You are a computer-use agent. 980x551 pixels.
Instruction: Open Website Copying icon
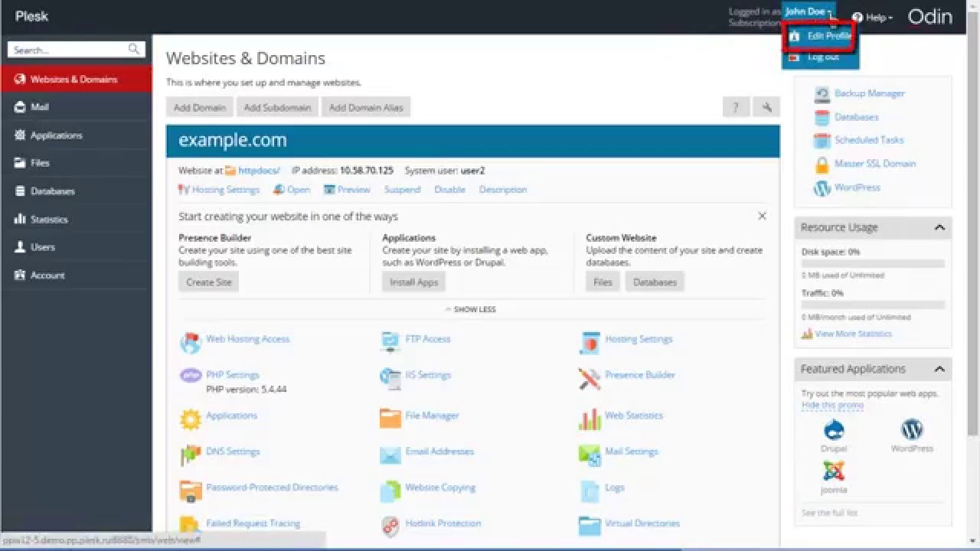[390, 491]
